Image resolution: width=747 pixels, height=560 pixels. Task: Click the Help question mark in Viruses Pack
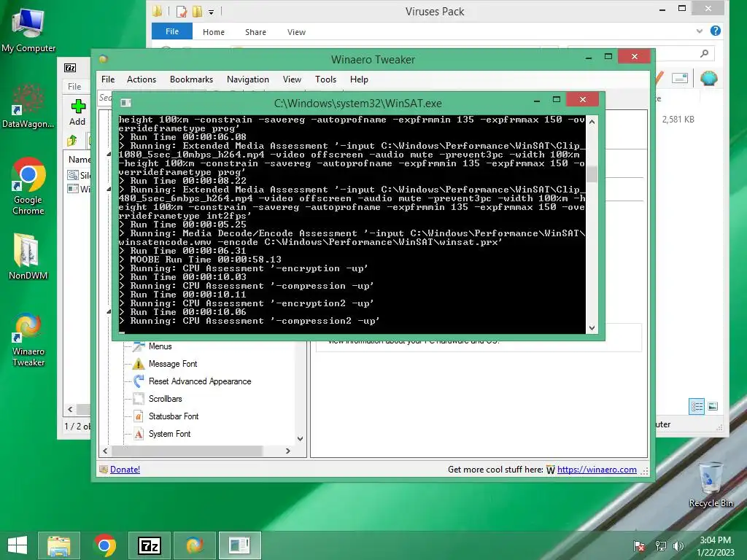715,31
